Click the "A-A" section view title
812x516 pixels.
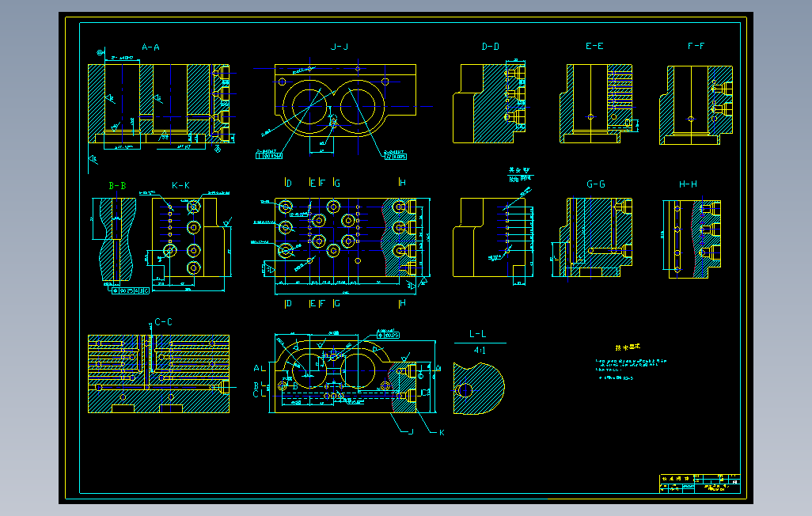[x=150, y=47]
